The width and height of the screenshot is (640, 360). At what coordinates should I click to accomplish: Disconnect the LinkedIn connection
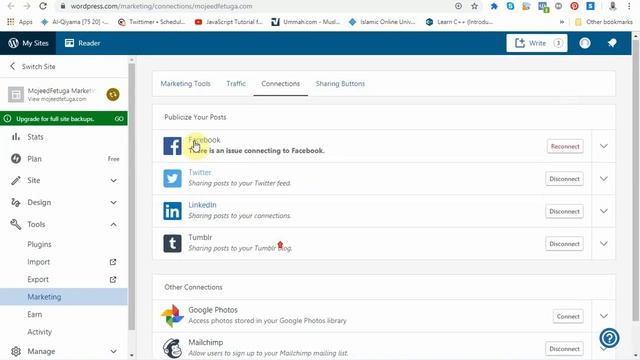point(564,211)
